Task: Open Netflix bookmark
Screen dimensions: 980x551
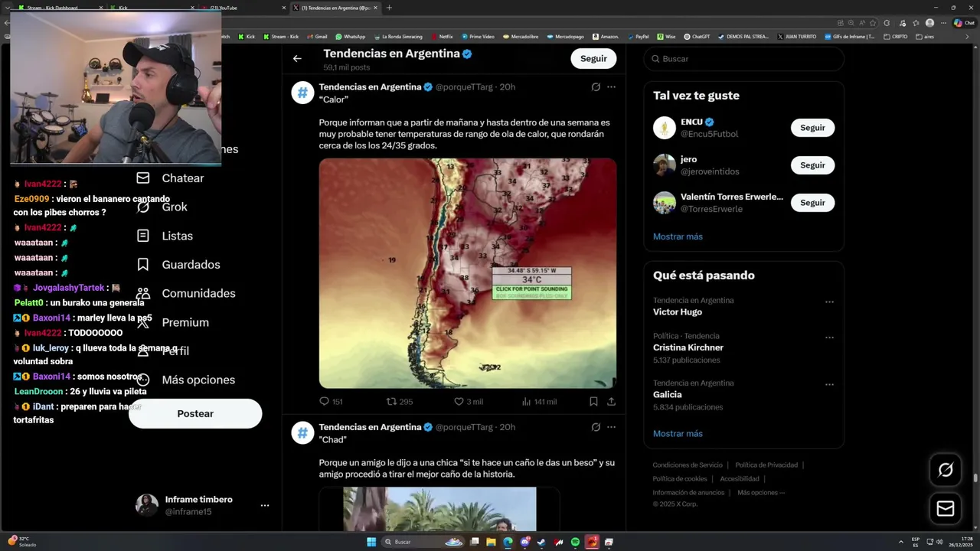Action: pyautogui.click(x=442, y=36)
